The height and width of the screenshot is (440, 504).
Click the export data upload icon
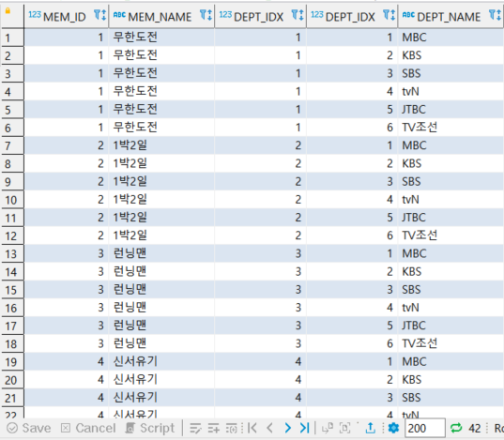tap(371, 428)
